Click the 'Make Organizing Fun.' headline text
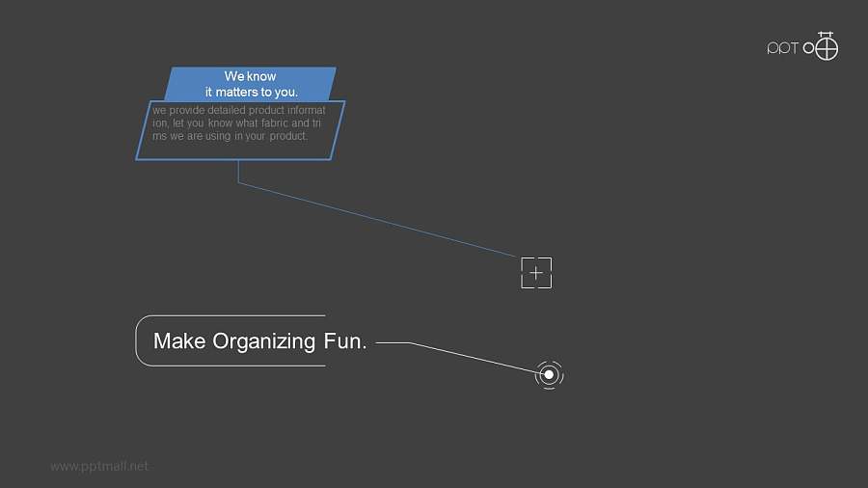The image size is (868, 488). click(259, 340)
